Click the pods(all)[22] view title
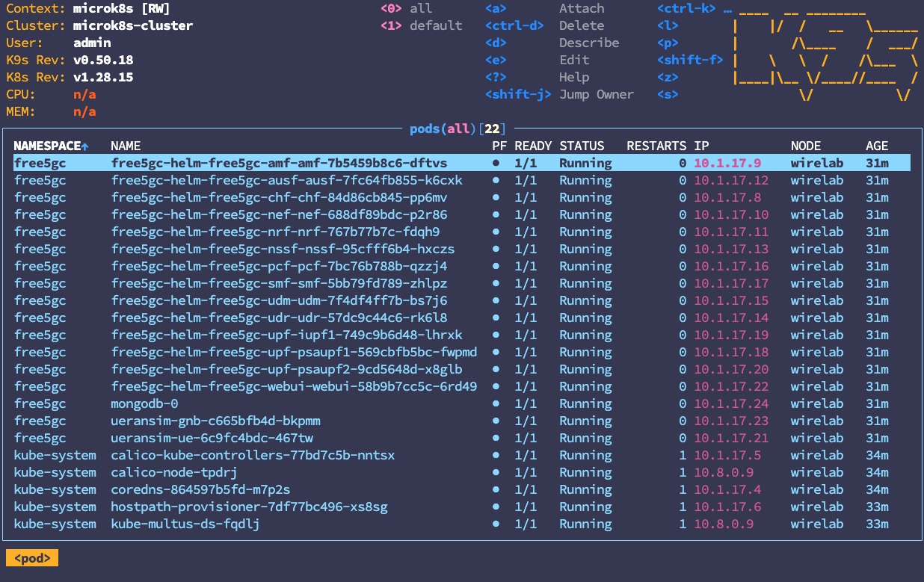924x582 pixels. click(x=458, y=129)
